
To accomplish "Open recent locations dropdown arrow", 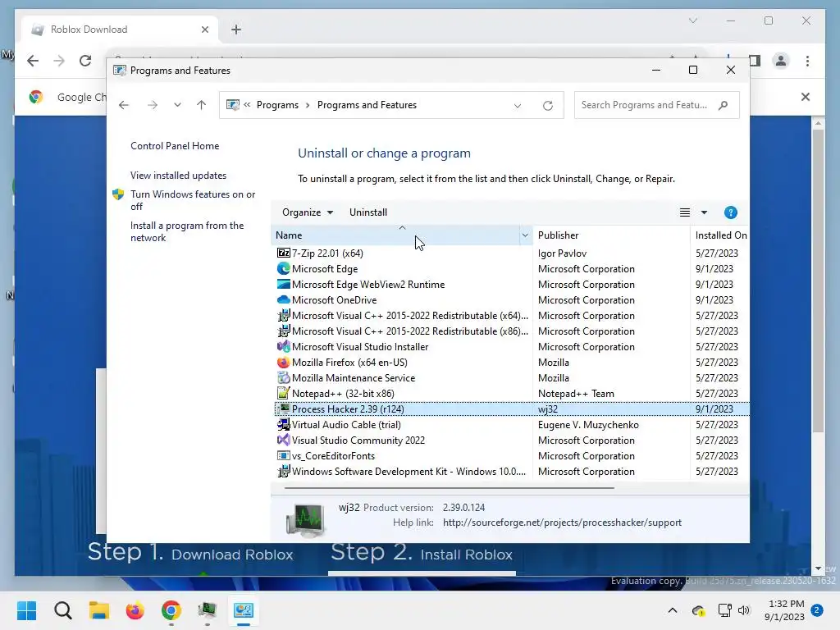I will (177, 105).
